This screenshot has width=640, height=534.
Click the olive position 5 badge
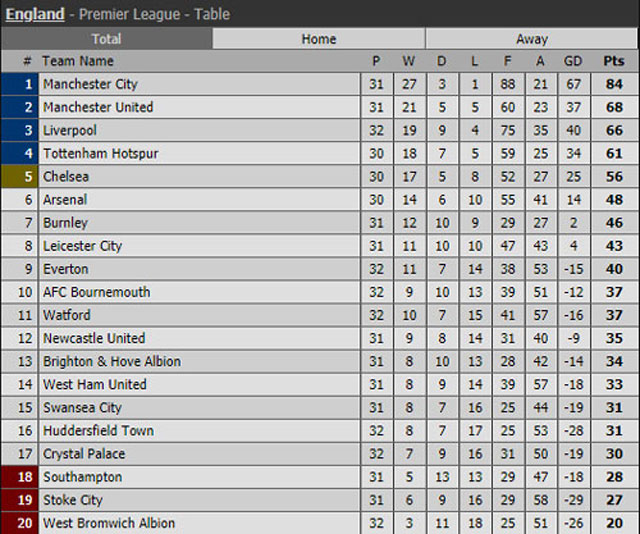point(20,176)
